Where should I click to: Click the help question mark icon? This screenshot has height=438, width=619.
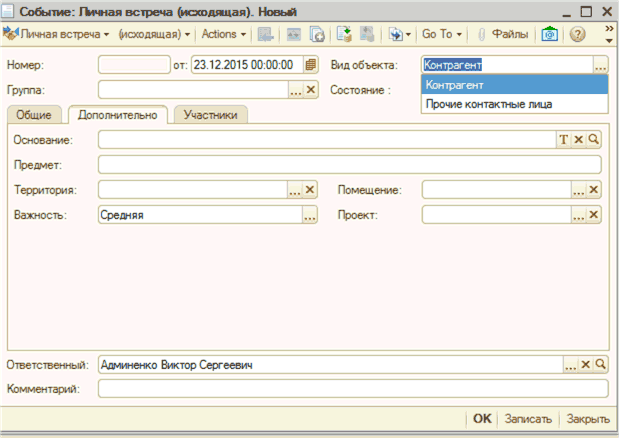coord(577,35)
